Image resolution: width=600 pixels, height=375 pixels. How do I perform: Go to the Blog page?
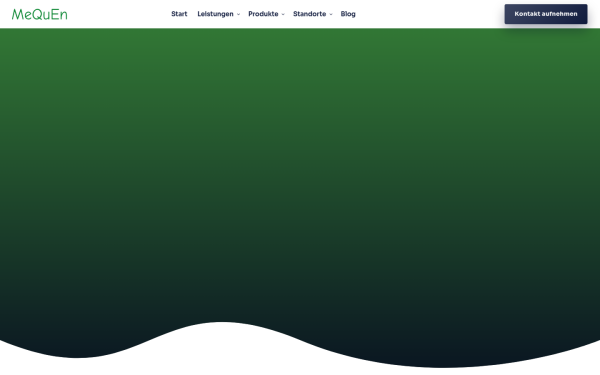tap(348, 14)
